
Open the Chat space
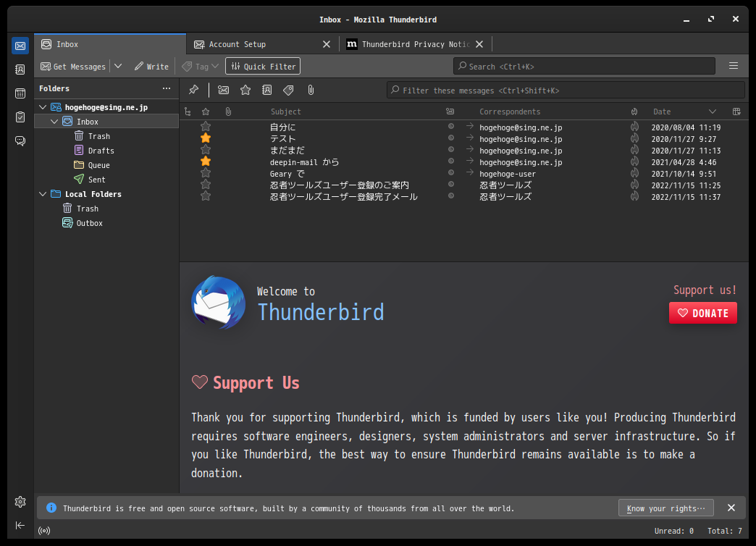[x=20, y=140]
